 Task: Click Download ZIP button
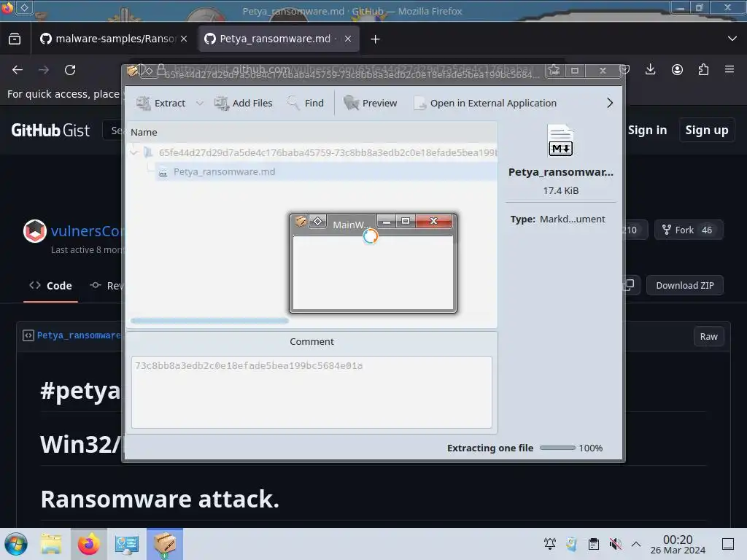point(684,285)
